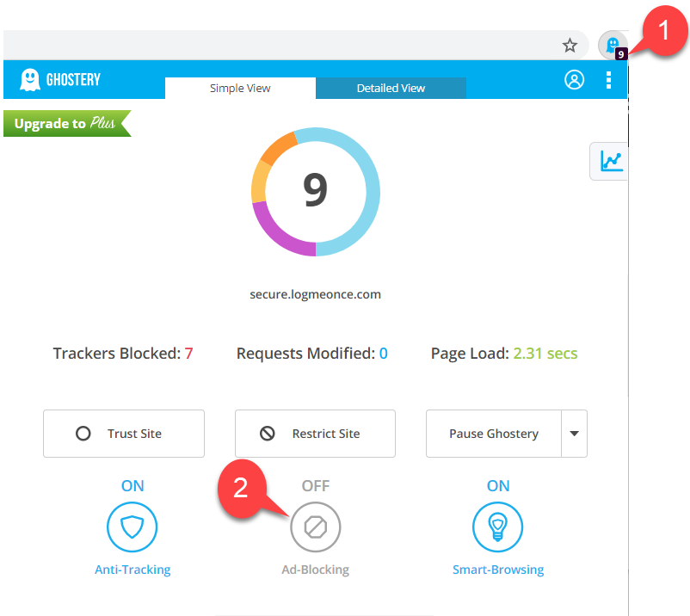The image size is (690, 616).
Task: Open the account profile icon
Action: pyautogui.click(x=574, y=80)
